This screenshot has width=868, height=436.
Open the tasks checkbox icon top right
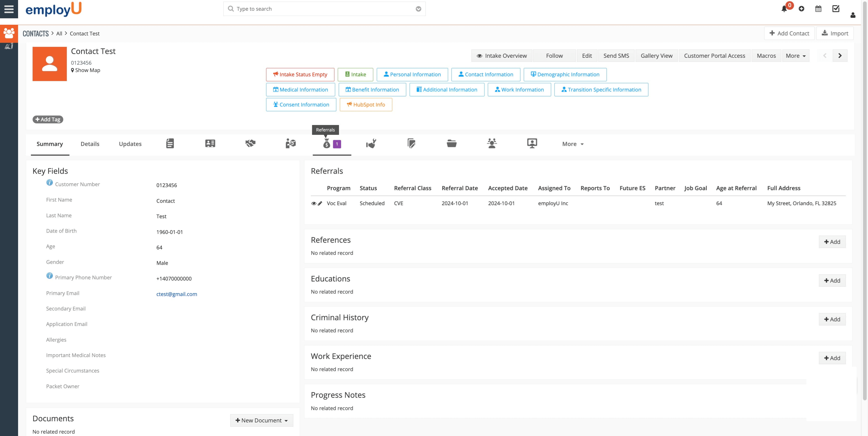point(836,9)
